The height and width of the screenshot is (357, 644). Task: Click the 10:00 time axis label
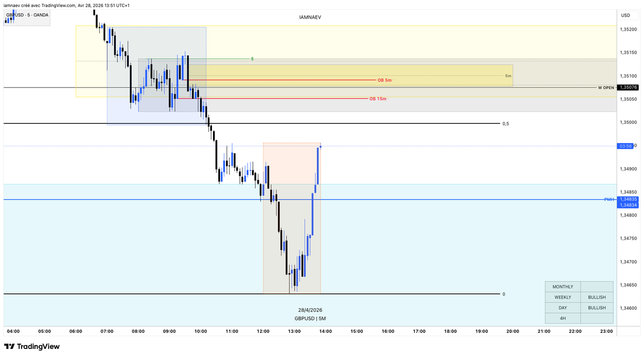pyautogui.click(x=201, y=331)
